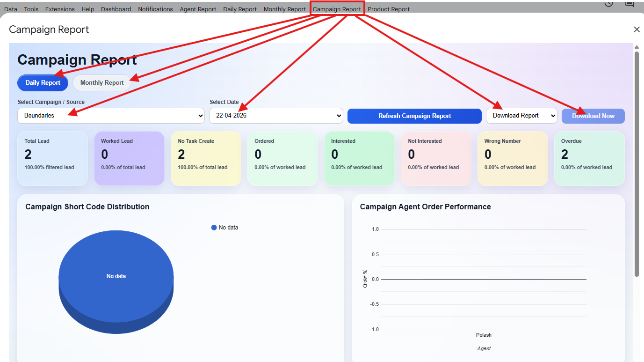The image size is (644, 362).
Task: Click the Not Interested summary card
Action: [x=436, y=158]
